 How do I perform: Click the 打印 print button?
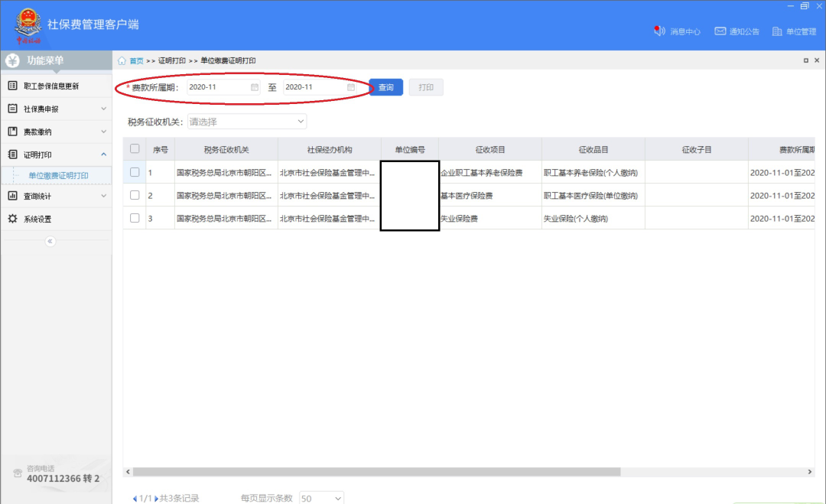pyautogui.click(x=426, y=87)
